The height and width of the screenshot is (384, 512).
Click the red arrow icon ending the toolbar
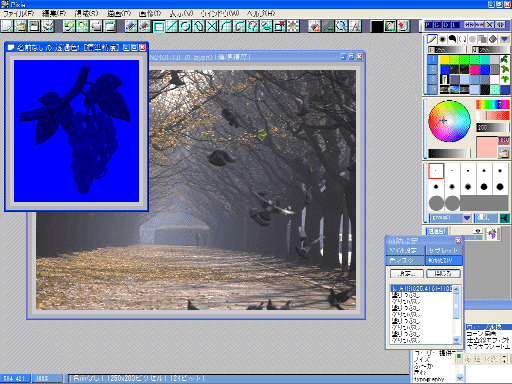[403, 26]
